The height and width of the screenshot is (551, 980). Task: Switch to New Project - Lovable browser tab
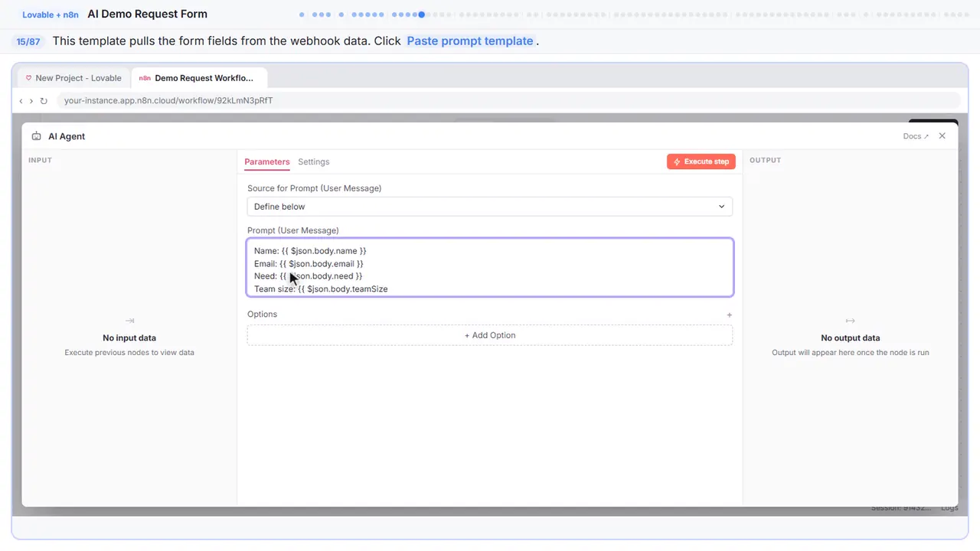click(73, 78)
